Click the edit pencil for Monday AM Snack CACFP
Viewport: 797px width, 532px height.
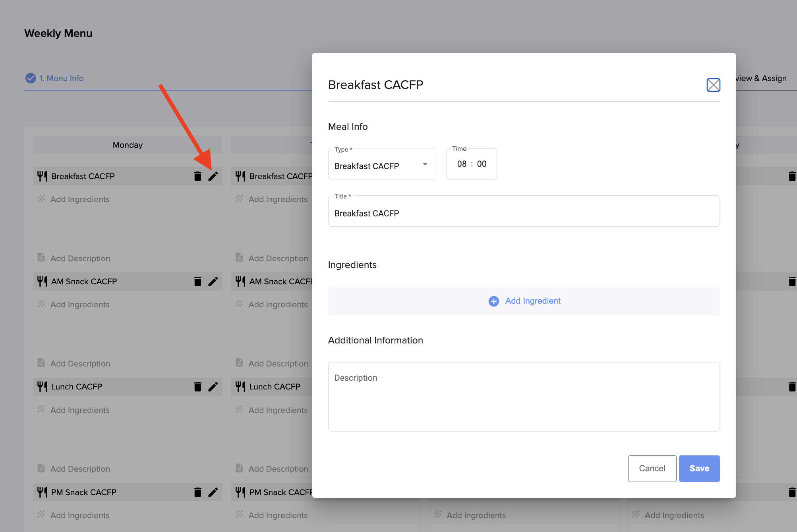[213, 281]
